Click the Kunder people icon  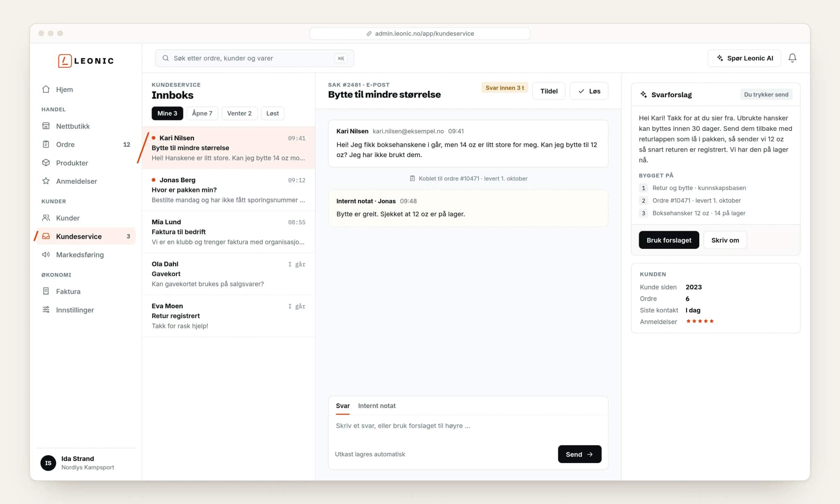tap(46, 218)
